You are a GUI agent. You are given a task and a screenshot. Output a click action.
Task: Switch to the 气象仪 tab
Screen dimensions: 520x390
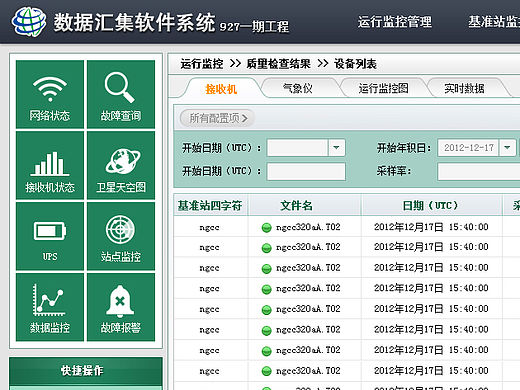[x=298, y=88]
